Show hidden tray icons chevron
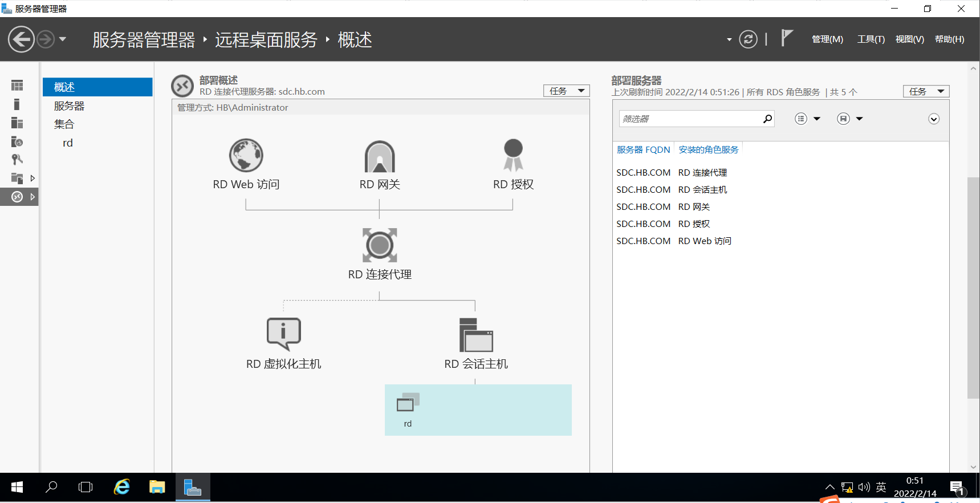Image resolution: width=980 pixels, height=503 pixels. coord(829,487)
